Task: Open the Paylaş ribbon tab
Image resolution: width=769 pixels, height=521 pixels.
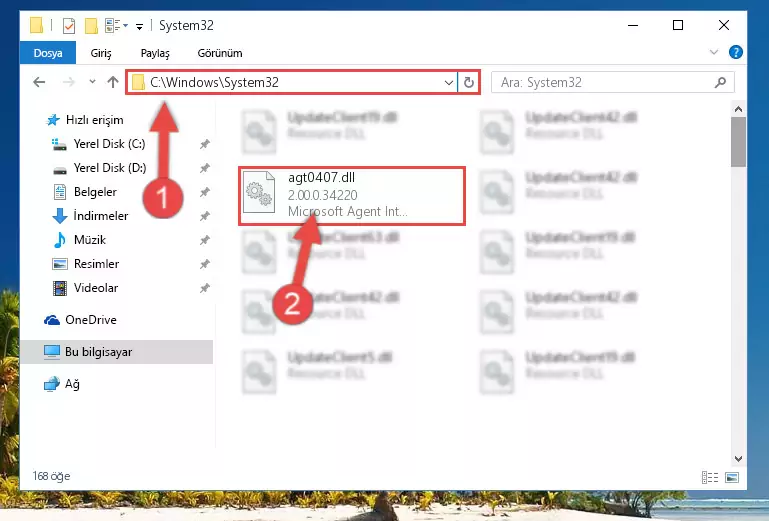Action: click(x=155, y=53)
